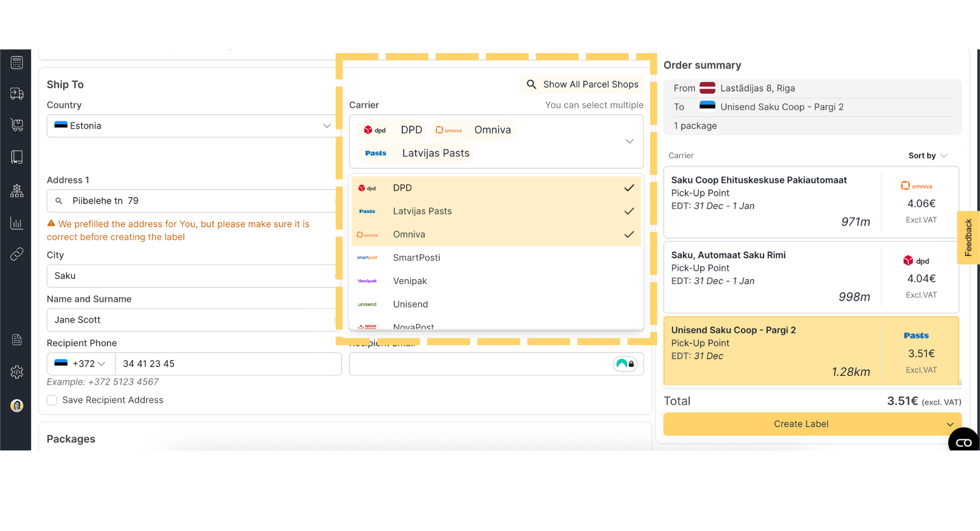This screenshot has width=980, height=531.
Task: Click the Create Label button
Action: click(801, 424)
